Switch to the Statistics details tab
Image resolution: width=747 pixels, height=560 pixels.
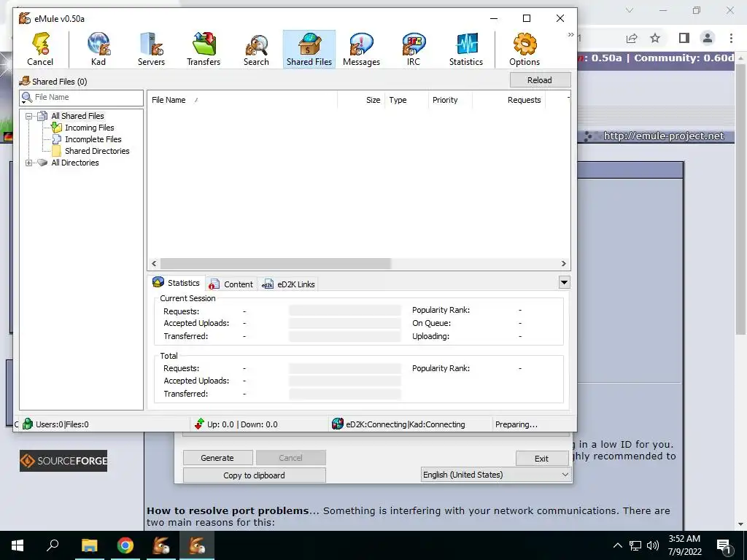pyautogui.click(x=177, y=283)
